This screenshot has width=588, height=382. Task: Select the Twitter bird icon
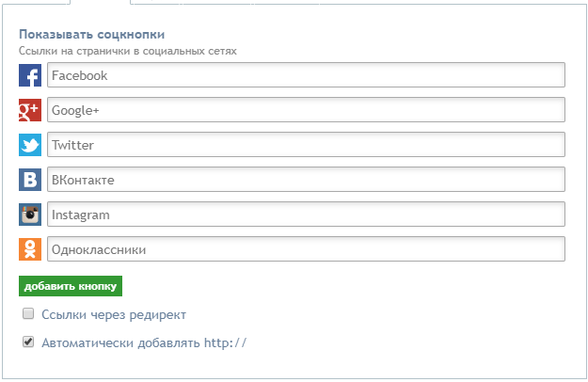[x=30, y=145]
